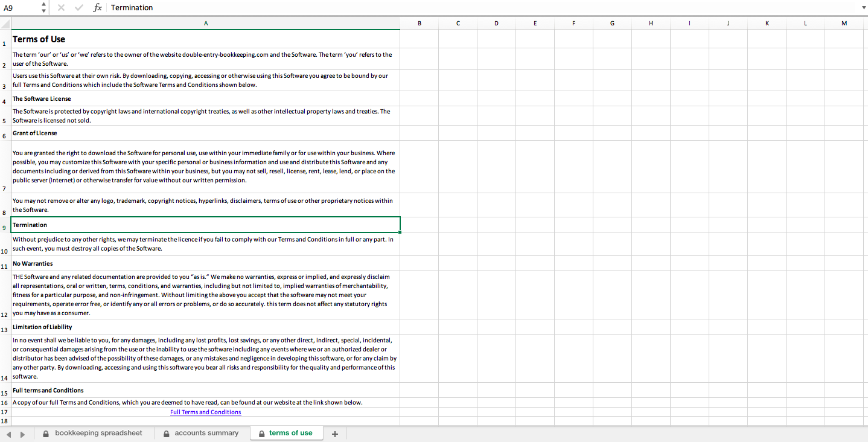Viewport: 868px width, 442px height.
Task: Select all cells using the corner triangle
Action: coord(5,24)
